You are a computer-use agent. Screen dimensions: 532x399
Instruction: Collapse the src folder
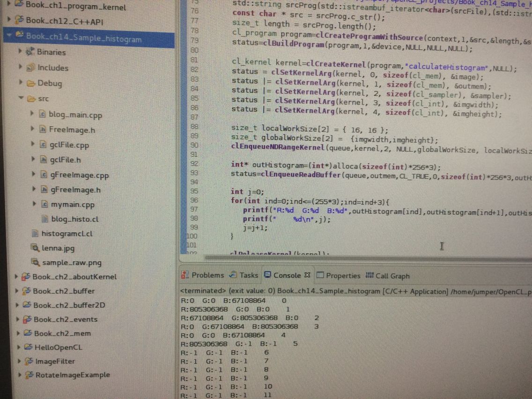coord(21,98)
